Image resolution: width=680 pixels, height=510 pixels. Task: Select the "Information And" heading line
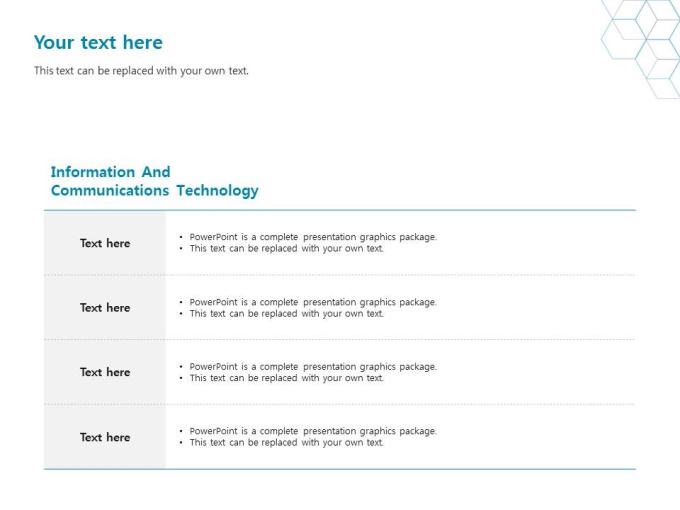pos(111,172)
